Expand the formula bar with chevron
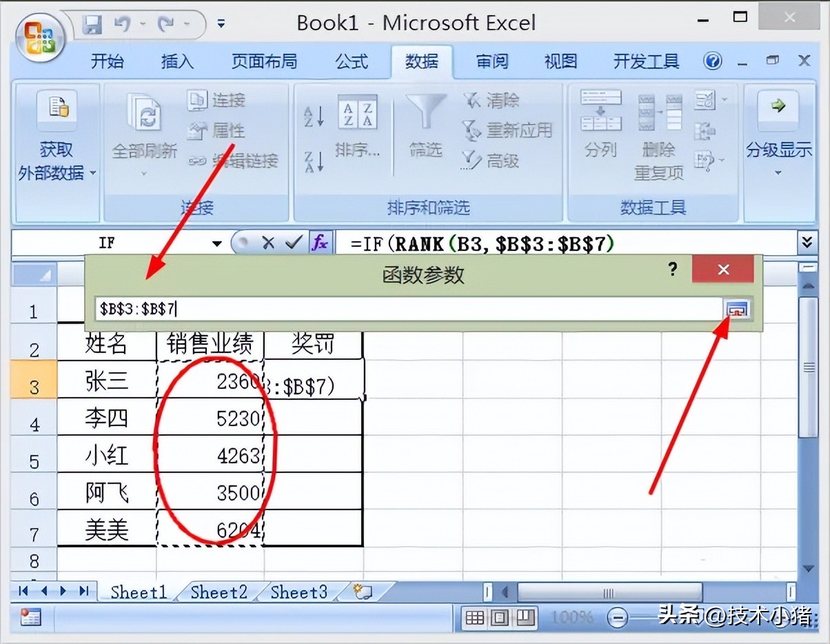This screenshot has width=830, height=644. pyautogui.click(x=807, y=243)
